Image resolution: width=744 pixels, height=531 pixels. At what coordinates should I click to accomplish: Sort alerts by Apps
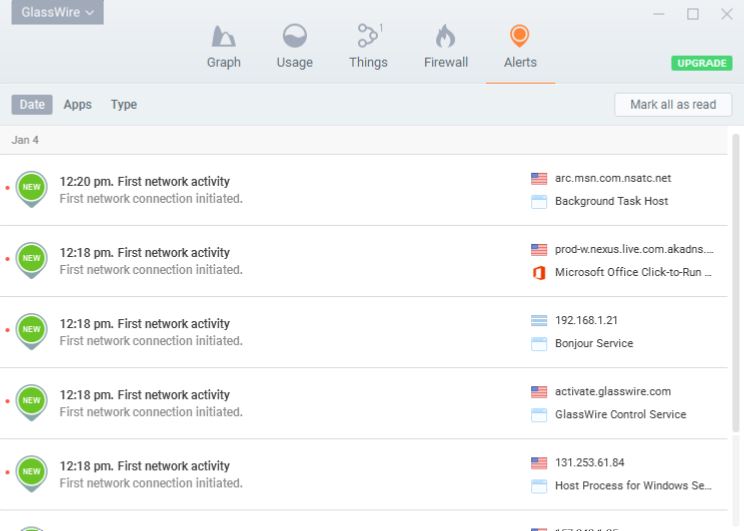pyautogui.click(x=78, y=104)
